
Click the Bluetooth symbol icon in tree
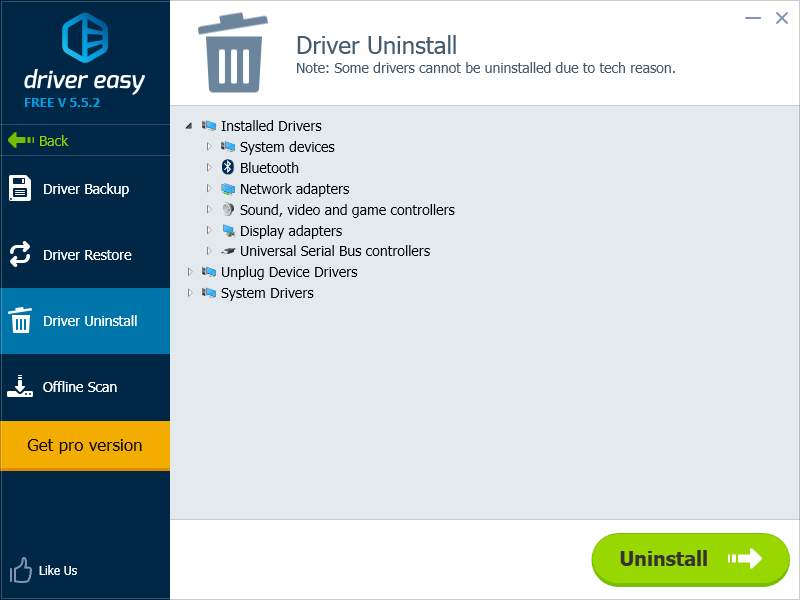(x=228, y=167)
